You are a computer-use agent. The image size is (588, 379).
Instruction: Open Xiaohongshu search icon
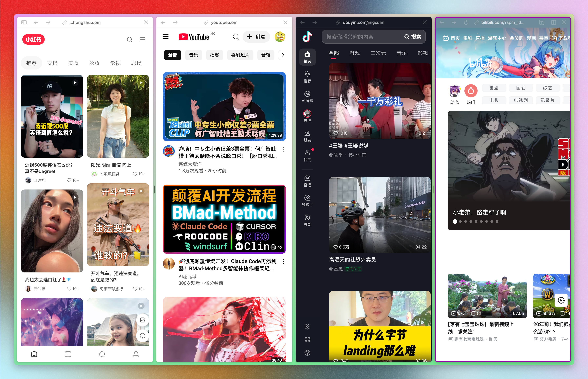(129, 39)
